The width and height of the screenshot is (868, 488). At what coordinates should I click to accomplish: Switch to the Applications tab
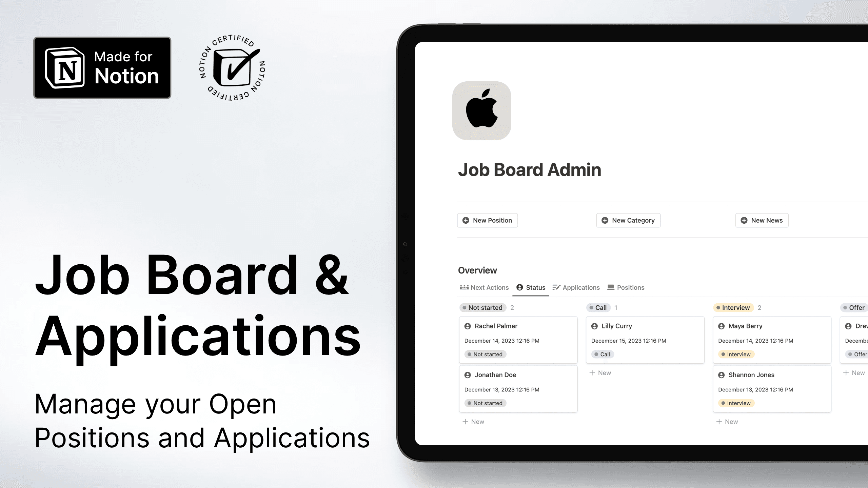[581, 287]
